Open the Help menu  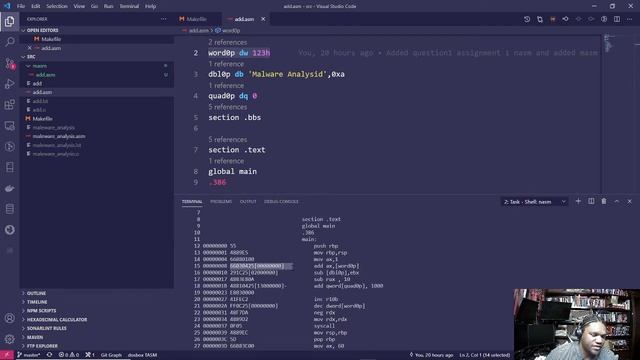point(150,6)
